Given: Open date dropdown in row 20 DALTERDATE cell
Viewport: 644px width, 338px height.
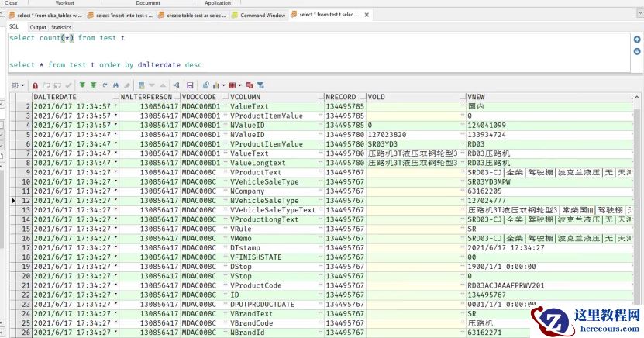Looking at the screenshot, I should point(116,276).
